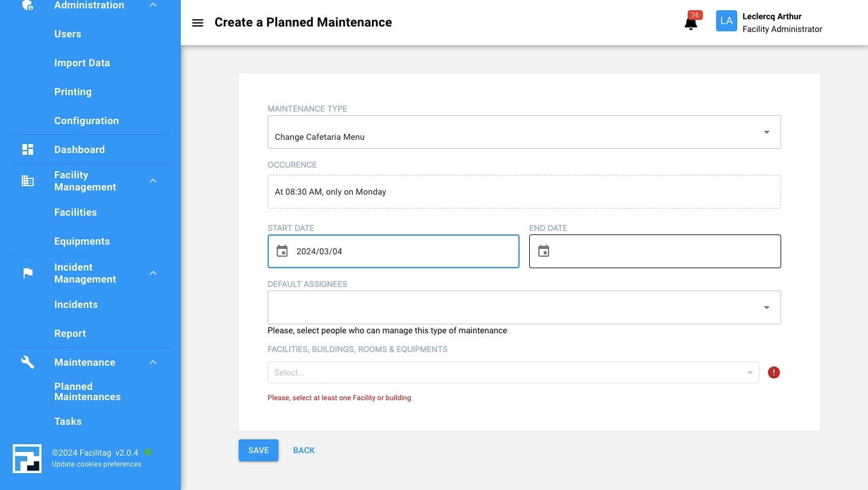Viewport: 868px width, 490px height.
Task: Open the End Date calendar picker icon
Action: pyautogui.click(x=544, y=251)
